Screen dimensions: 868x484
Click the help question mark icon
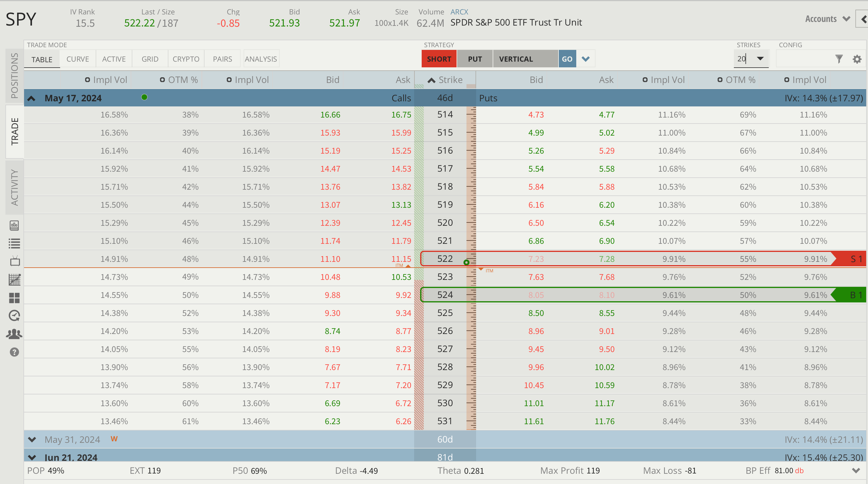(x=14, y=352)
